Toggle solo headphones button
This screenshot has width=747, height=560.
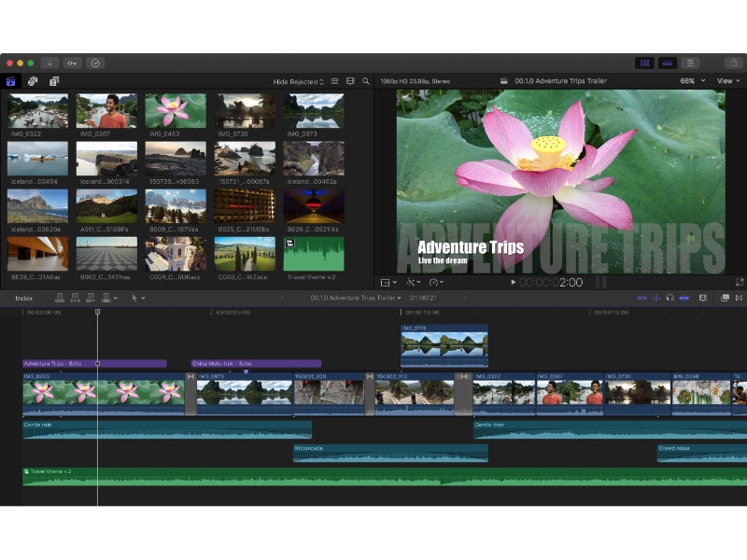669,298
